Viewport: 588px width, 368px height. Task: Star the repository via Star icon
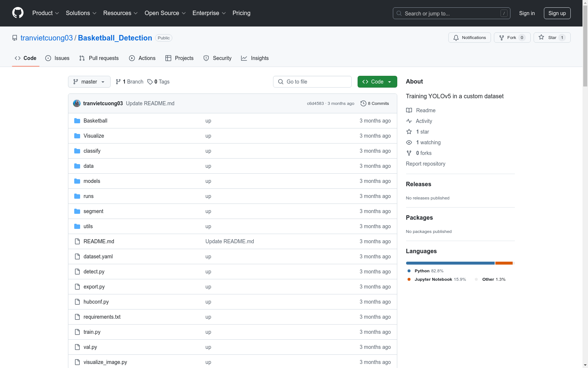click(541, 37)
